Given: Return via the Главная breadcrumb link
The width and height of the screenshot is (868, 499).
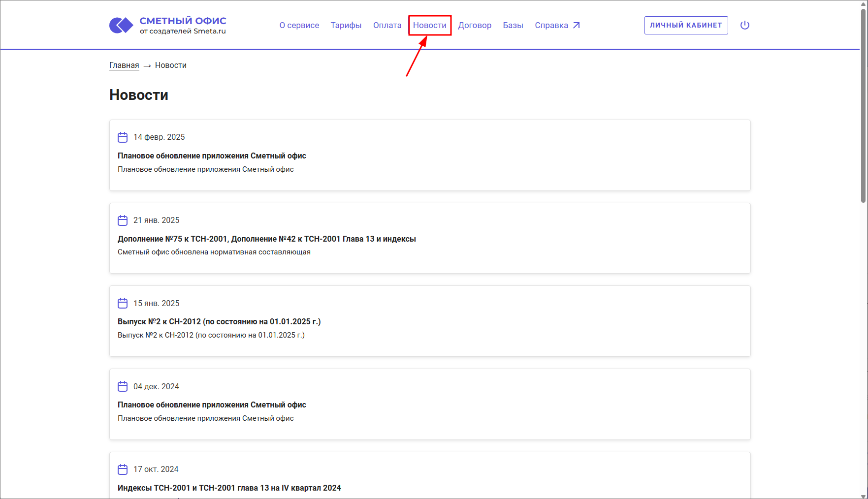Looking at the screenshot, I should (124, 65).
